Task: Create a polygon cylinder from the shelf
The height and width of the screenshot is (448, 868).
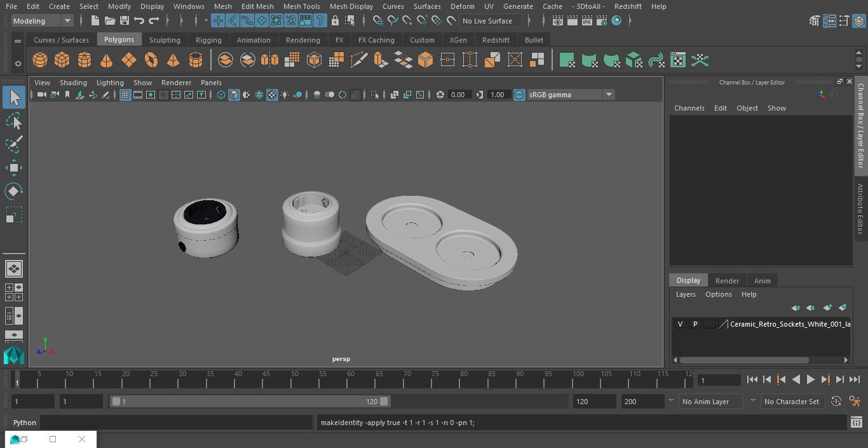Action: click(85, 60)
